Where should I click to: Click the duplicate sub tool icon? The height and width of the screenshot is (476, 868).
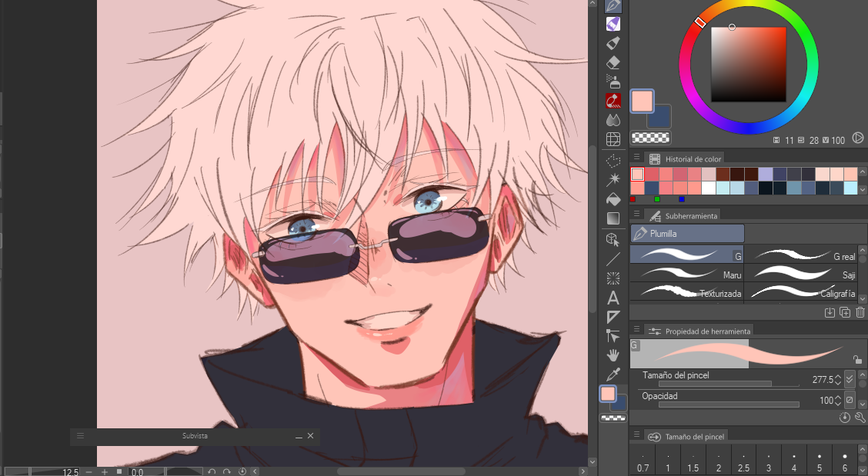click(x=845, y=313)
